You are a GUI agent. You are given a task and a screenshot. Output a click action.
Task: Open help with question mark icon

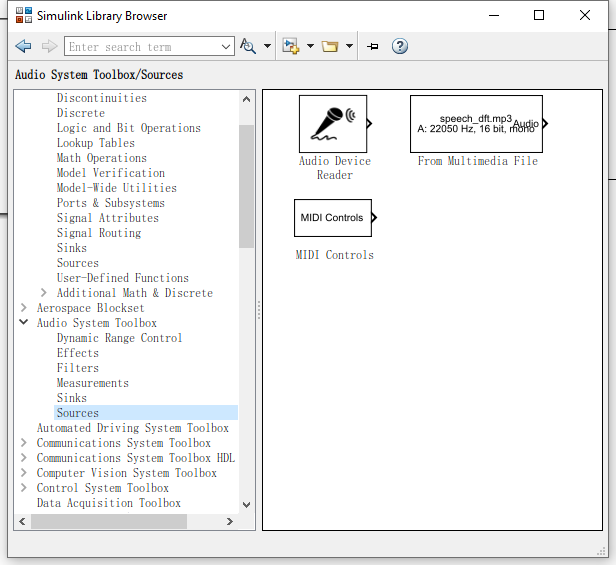pyautogui.click(x=400, y=46)
